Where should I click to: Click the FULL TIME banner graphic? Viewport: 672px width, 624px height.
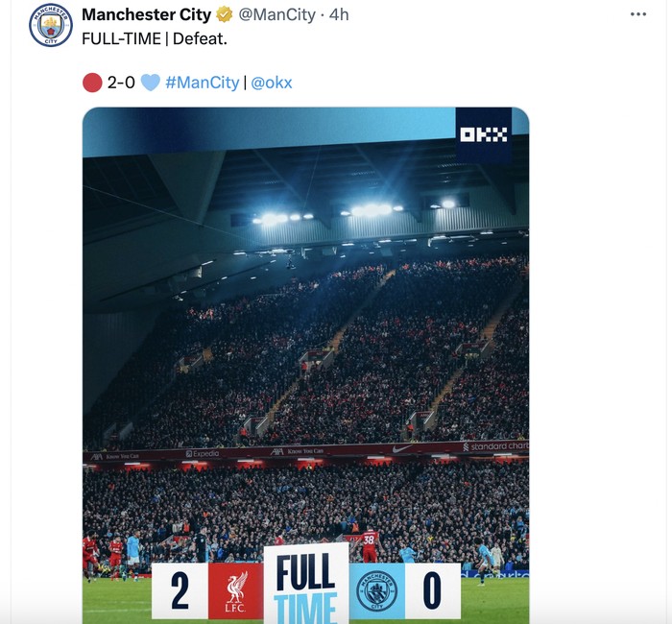click(306, 584)
